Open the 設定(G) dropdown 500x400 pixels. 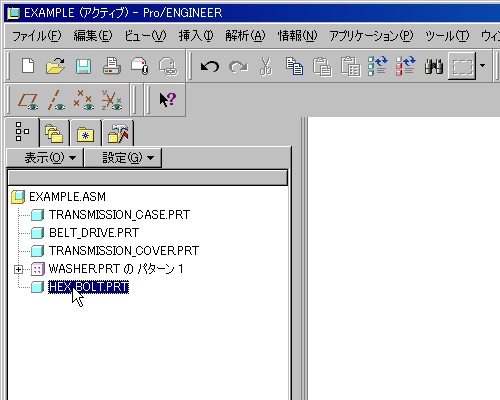coord(123,158)
